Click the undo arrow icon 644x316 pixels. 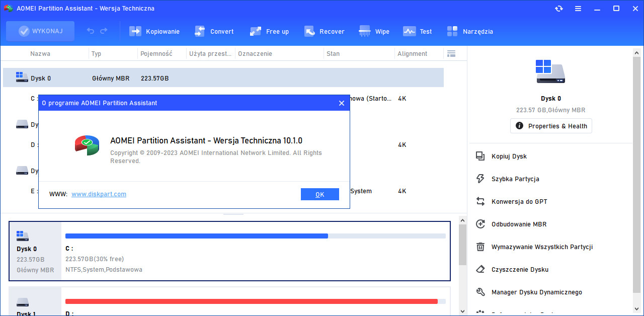coord(91,31)
